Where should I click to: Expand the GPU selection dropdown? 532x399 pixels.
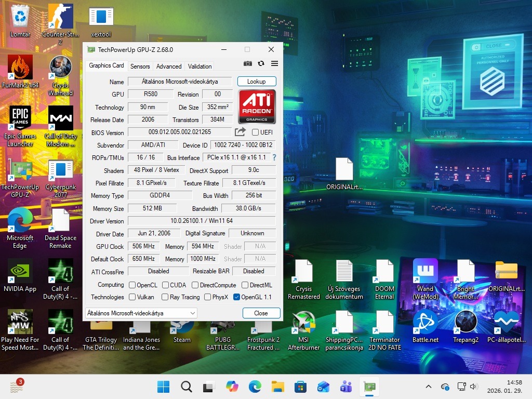click(x=141, y=313)
